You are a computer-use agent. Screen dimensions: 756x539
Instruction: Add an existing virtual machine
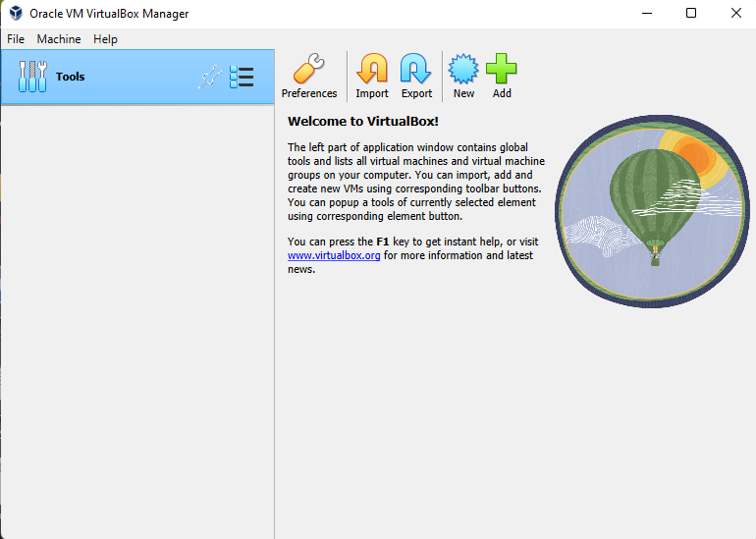[502, 77]
